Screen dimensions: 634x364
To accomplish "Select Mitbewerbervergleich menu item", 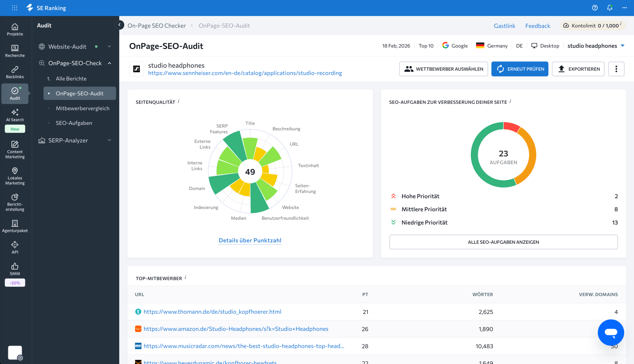I will [x=82, y=108].
